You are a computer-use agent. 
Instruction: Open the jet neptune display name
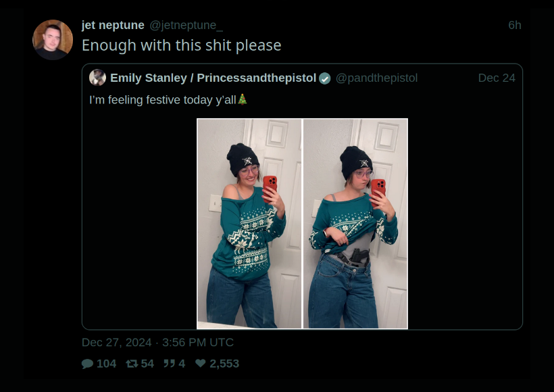[x=113, y=26]
